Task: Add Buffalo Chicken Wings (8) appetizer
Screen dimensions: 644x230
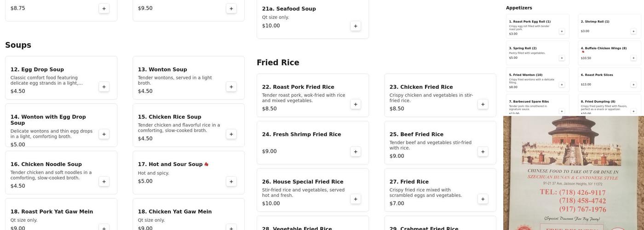Action: (x=633, y=58)
